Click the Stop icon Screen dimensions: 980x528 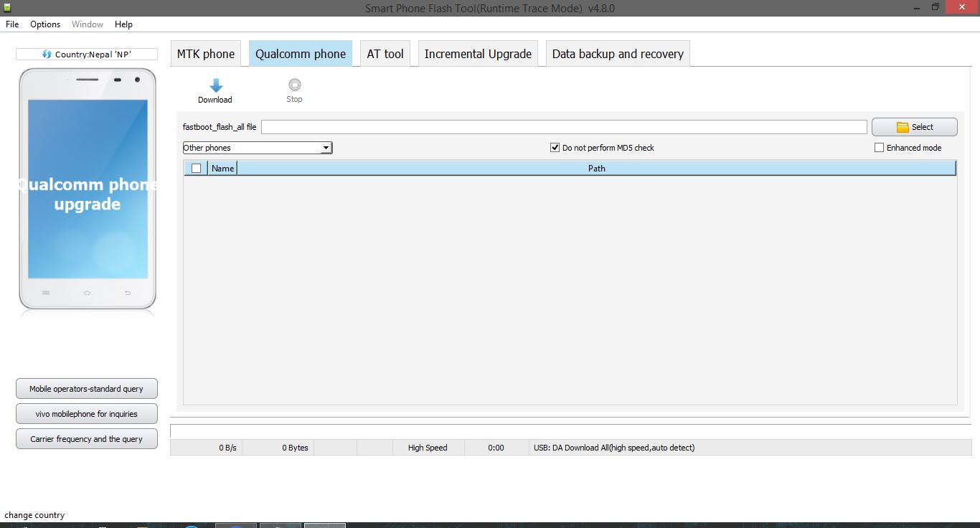pos(294,86)
